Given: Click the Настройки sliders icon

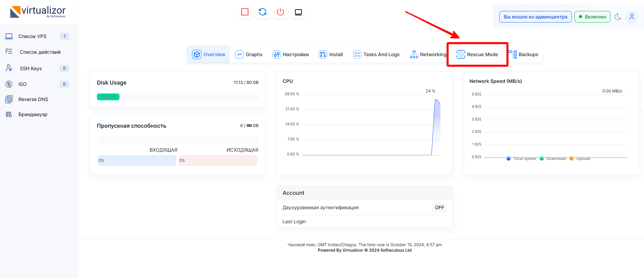Looking at the screenshot, I should 276,54.
